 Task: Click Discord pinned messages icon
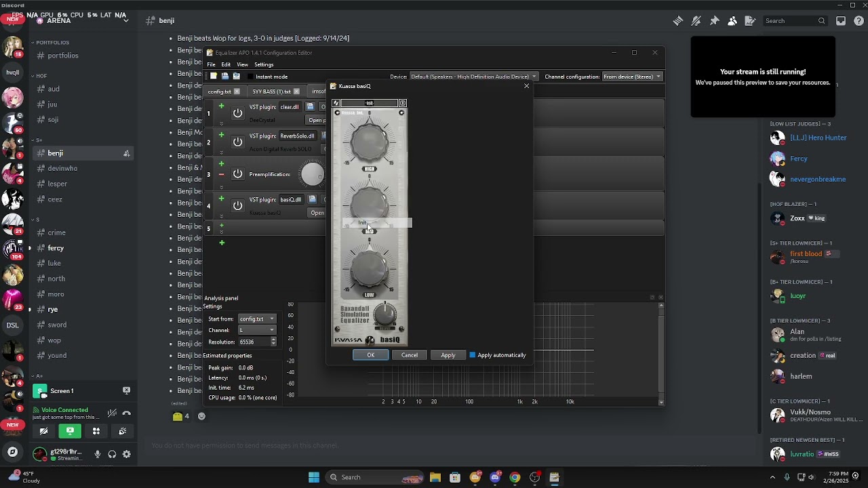click(x=714, y=21)
